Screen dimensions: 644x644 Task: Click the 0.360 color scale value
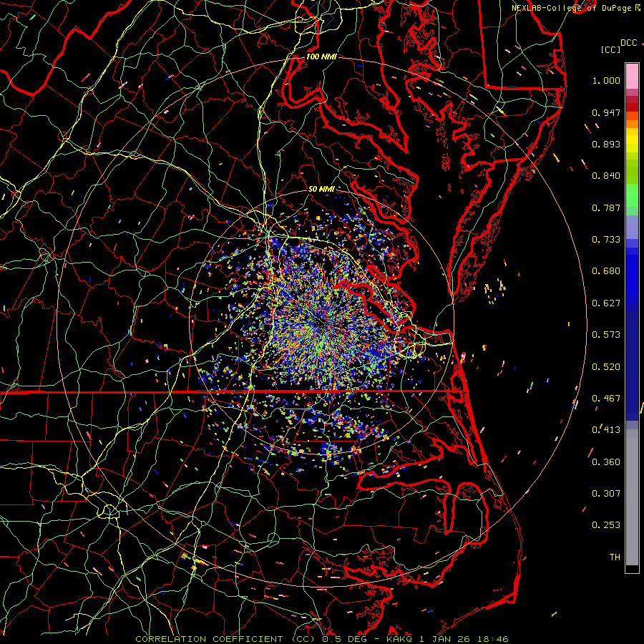[x=606, y=462]
